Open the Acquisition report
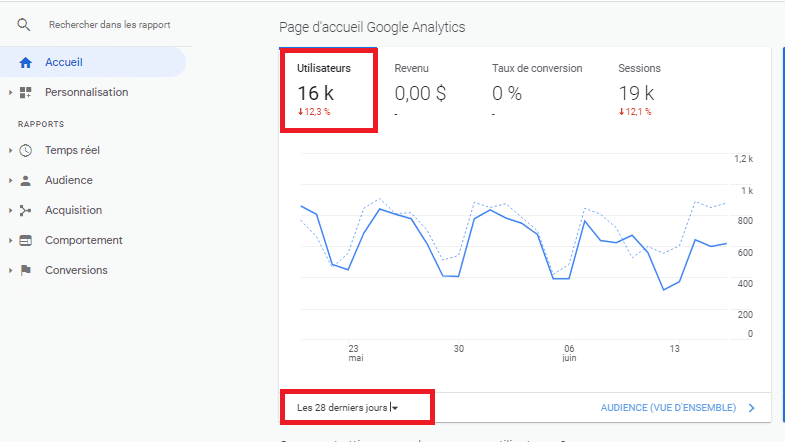The height and width of the screenshot is (442, 785). (74, 210)
